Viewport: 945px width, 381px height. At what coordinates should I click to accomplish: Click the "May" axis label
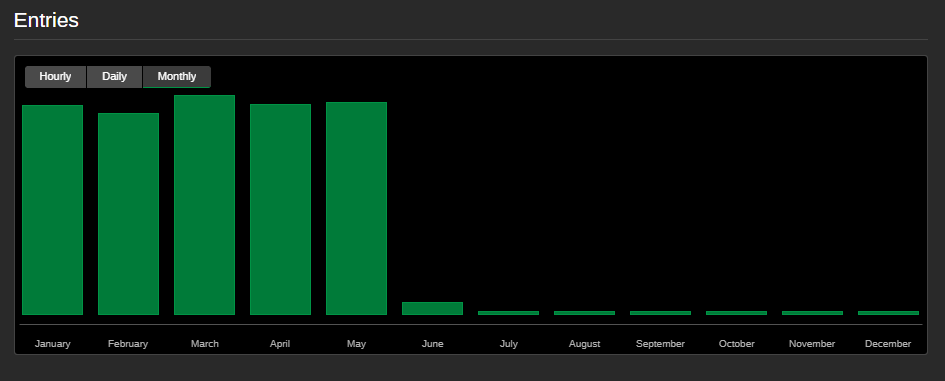coord(356,344)
